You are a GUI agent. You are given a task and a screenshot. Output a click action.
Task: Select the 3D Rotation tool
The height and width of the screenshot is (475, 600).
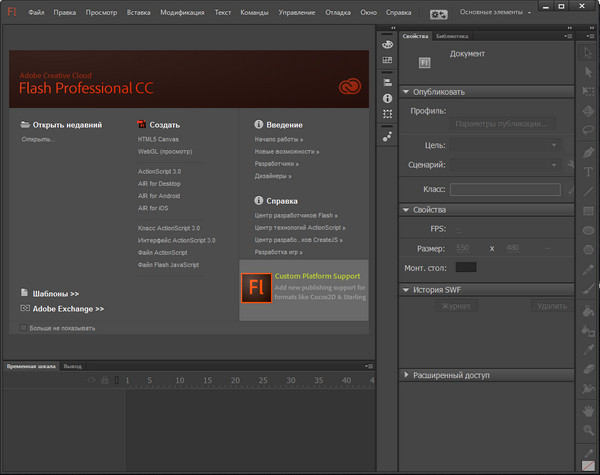588,111
